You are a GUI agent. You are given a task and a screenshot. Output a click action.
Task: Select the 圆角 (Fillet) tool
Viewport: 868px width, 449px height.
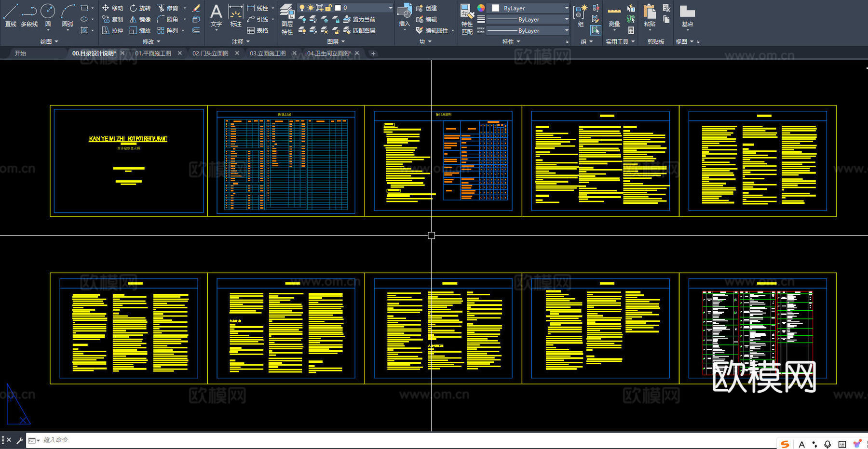[168, 19]
